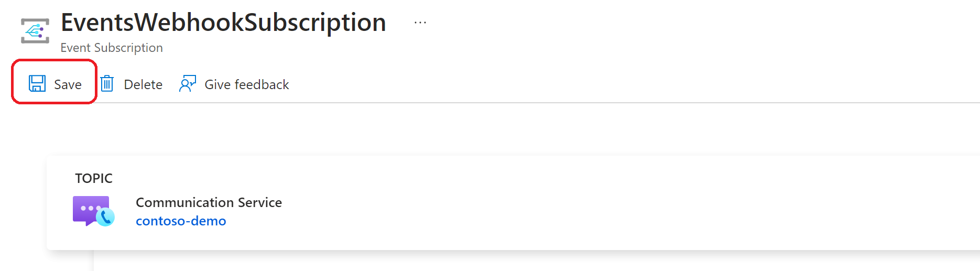
Task: Click the Event Subscription subtitle text
Action: (x=112, y=48)
